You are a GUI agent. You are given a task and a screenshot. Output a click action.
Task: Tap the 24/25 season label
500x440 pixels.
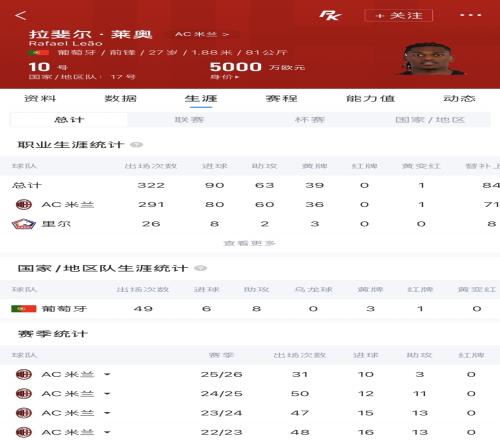click(221, 394)
